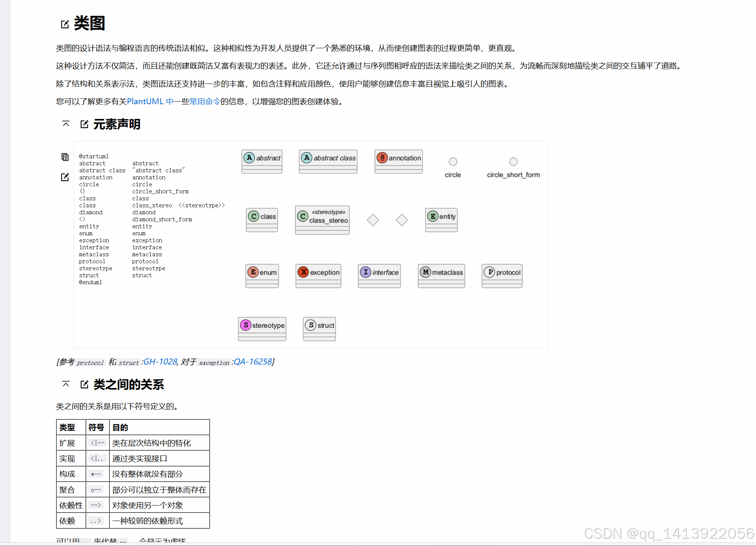Collapse the 元素声明 section
This screenshot has height=546, width=756.
(66, 124)
